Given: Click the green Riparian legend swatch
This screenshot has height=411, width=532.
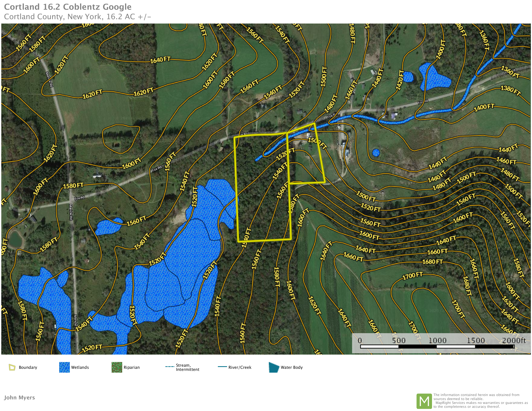Looking at the screenshot, I should pyautogui.click(x=117, y=367).
